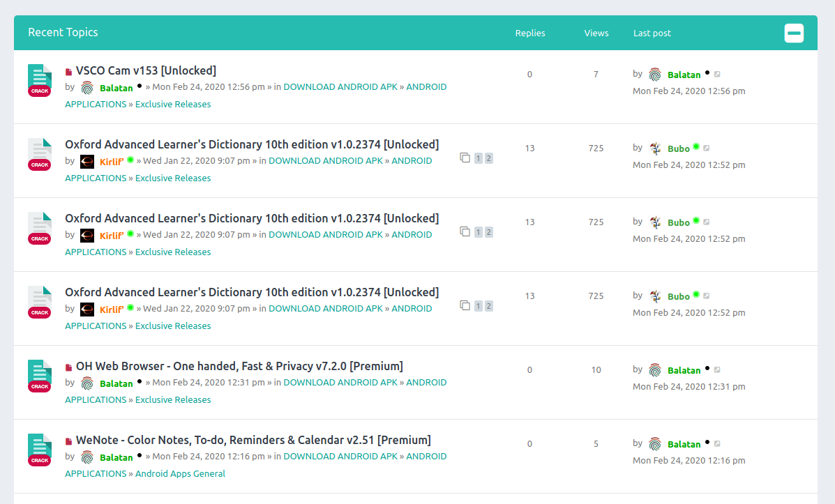Open Balatan's name in VSCO Cam last post column
Viewport: 835px width, 504px height.
coord(684,75)
